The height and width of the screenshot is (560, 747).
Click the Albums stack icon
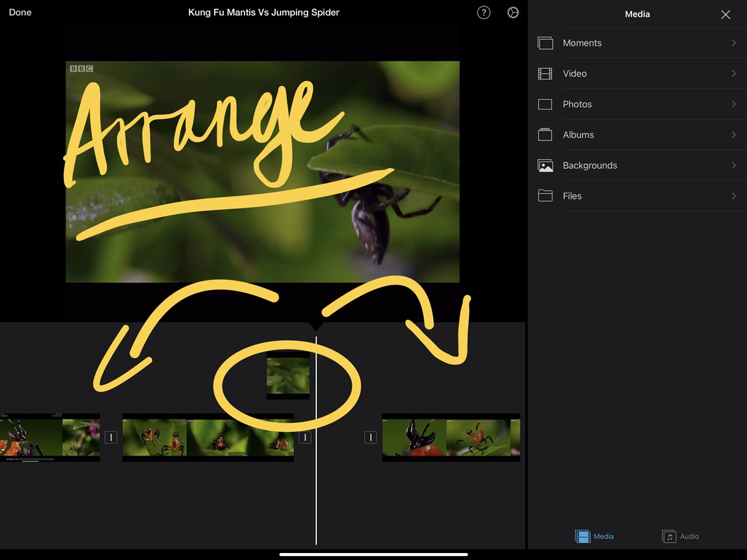point(545,135)
